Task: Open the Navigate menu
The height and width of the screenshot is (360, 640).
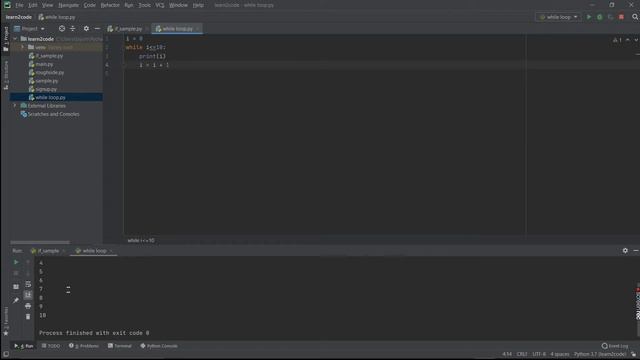Action: [68, 5]
